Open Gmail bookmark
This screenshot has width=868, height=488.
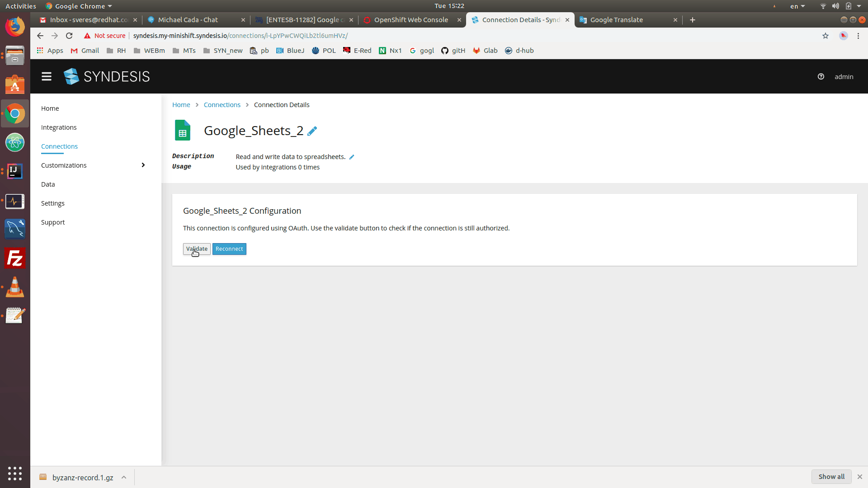(85, 51)
